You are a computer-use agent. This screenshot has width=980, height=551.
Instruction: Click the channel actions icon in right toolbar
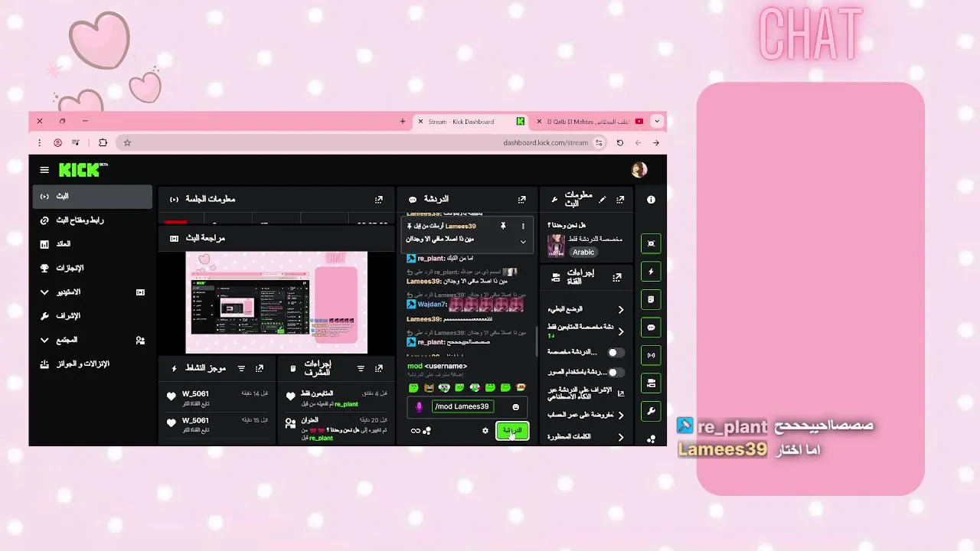point(651,383)
